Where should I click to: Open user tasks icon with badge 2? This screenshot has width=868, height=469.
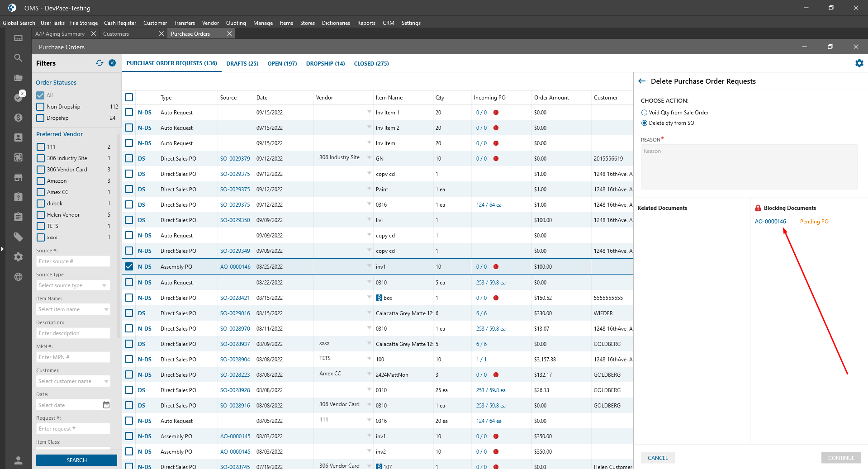tap(19, 97)
